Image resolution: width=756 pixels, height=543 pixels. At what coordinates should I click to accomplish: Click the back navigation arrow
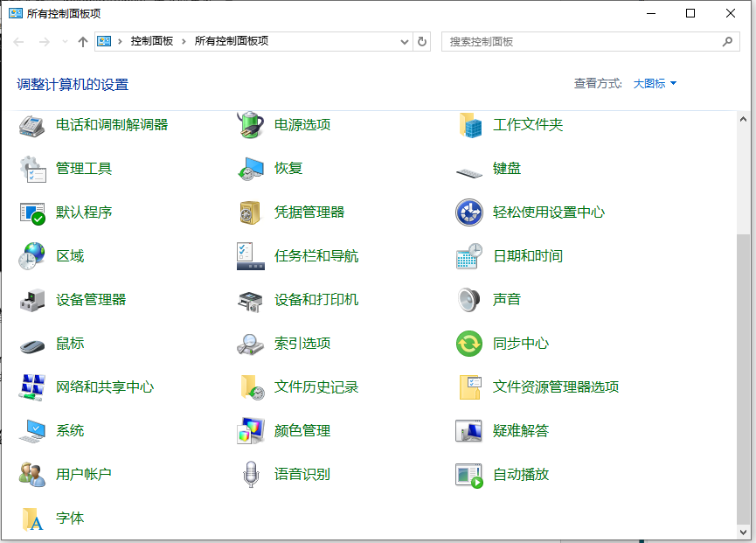(x=17, y=41)
